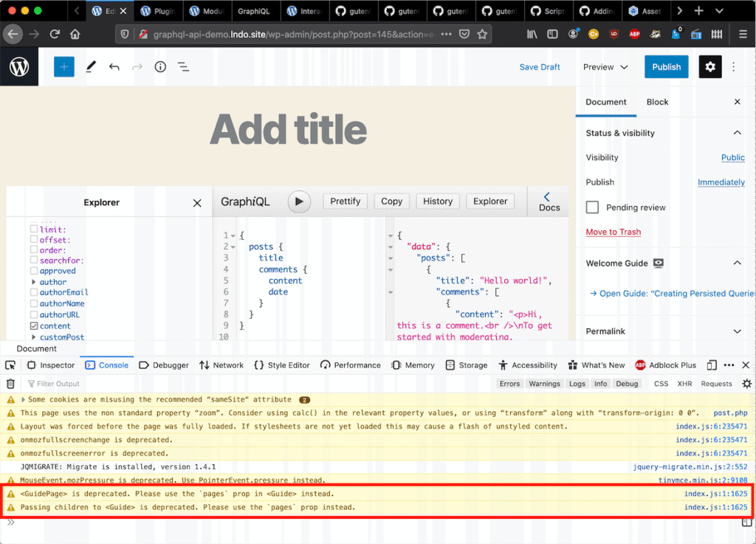The height and width of the screenshot is (544, 756).
Task: Open the Debugger devtools tab
Action: (x=164, y=365)
